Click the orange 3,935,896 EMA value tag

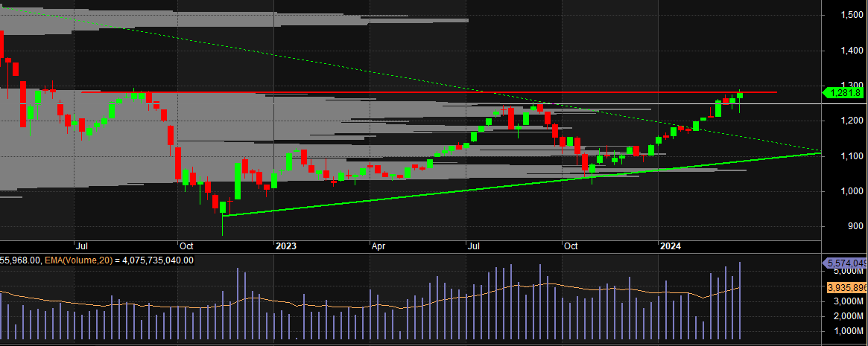click(x=846, y=287)
